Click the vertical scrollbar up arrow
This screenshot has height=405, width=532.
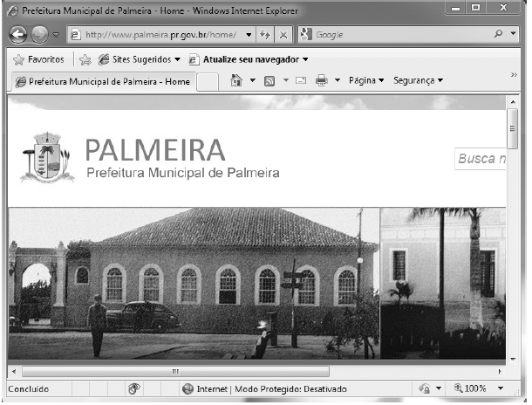(x=513, y=102)
